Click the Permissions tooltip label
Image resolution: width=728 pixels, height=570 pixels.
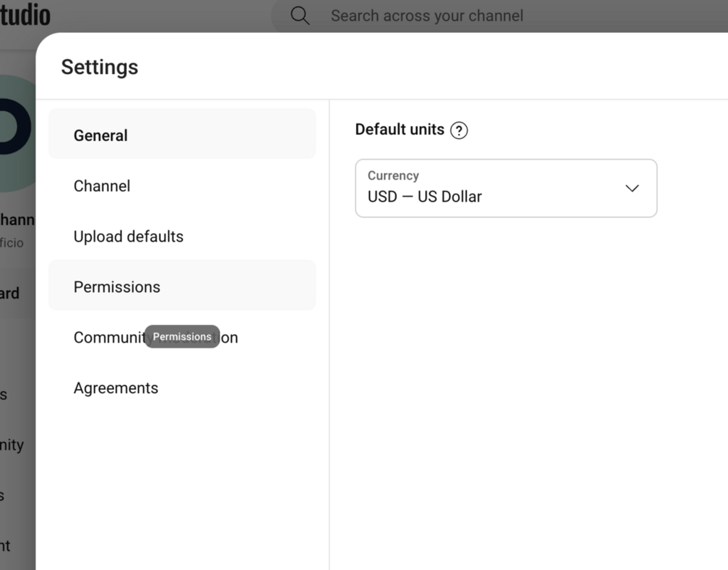pyautogui.click(x=182, y=336)
